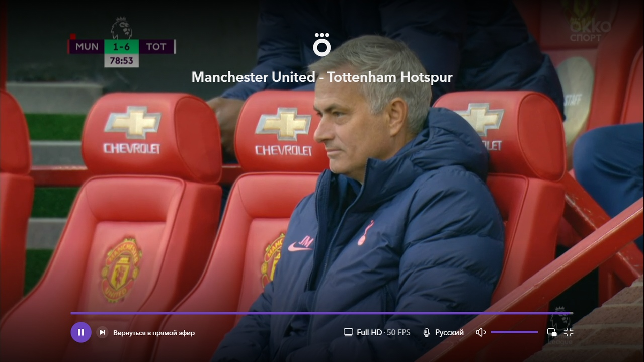The height and width of the screenshot is (362, 644).
Task: Click the Premier League lion above scoreboard
Action: click(x=121, y=28)
